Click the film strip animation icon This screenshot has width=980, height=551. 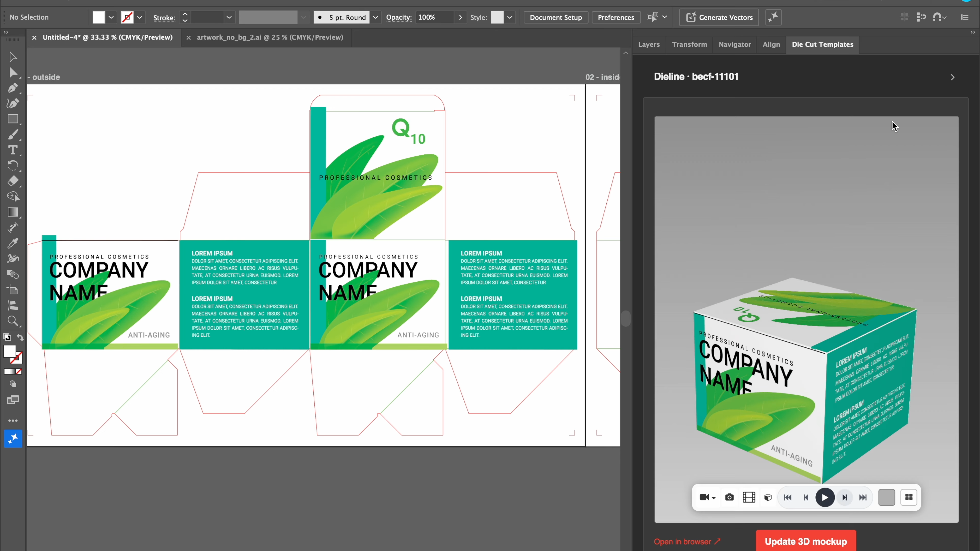[749, 497]
